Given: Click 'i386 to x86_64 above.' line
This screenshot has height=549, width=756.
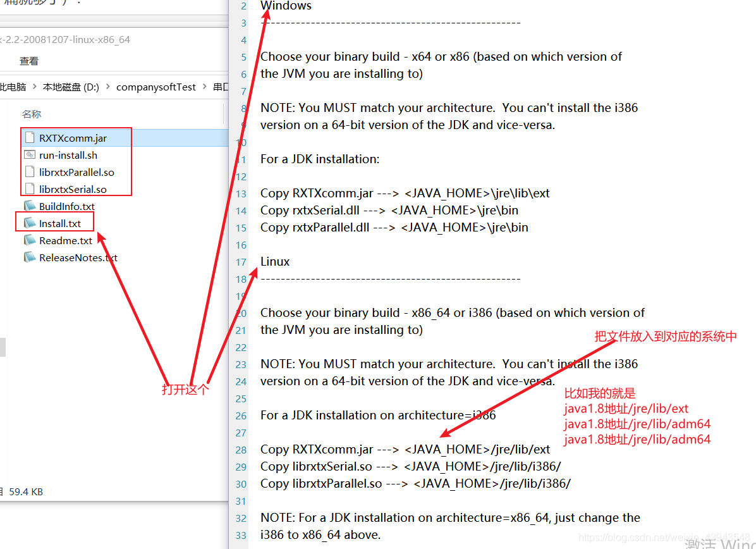Looking at the screenshot, I should [x=320, y=534].
